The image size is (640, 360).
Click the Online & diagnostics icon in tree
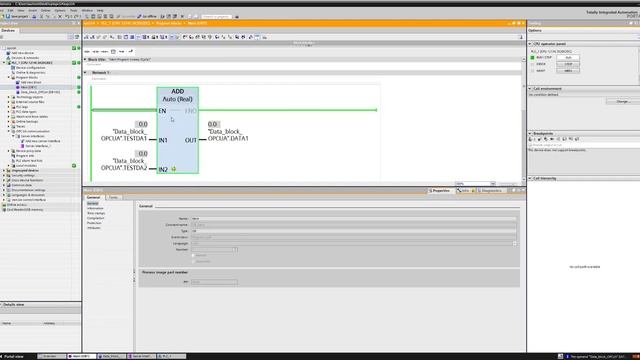coord(13,73)
